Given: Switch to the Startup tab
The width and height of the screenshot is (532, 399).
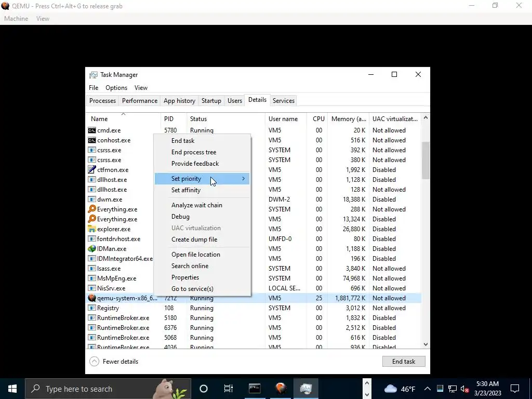Looking at the screenshot, I should tap(211, 101).
